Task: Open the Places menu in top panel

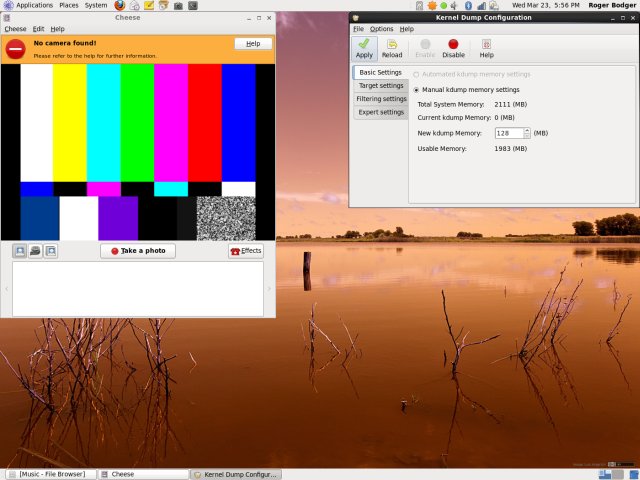Action: click(x=69, y=5)
